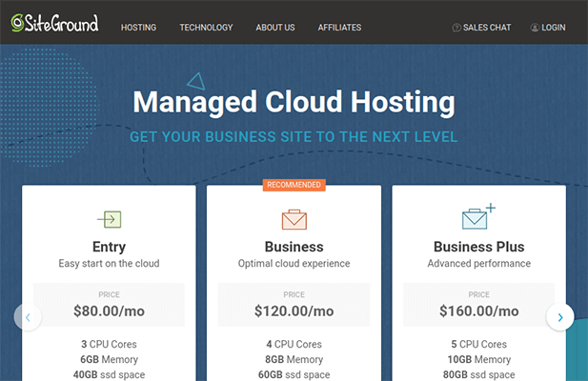Show previous plans with left arrow
Screen dimensions: 588x381
click(x=28, y=317)
